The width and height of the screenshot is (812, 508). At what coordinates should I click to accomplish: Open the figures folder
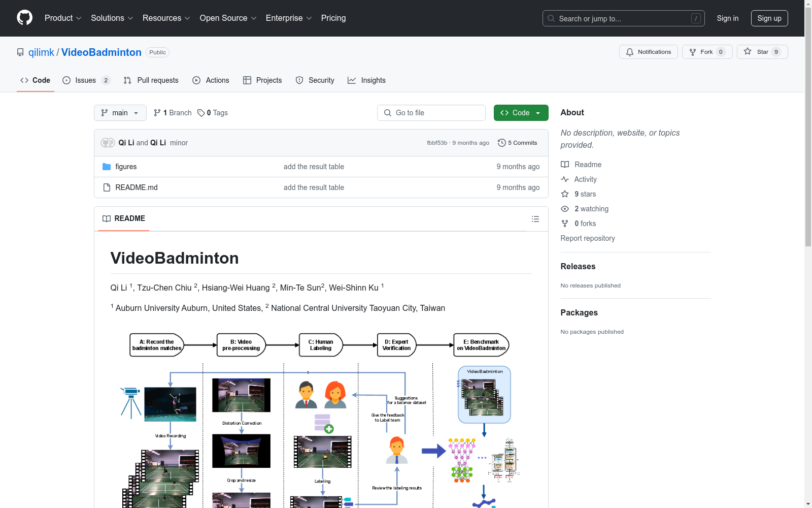[126, 167]
